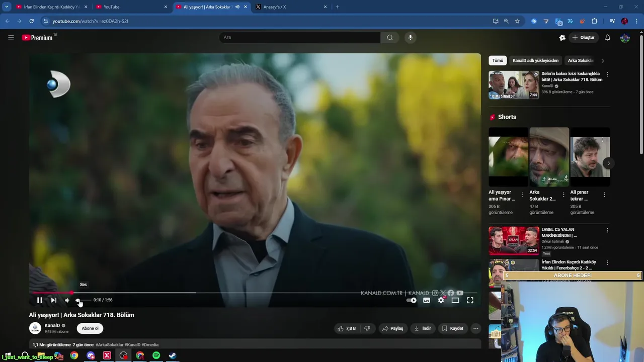Open 'Selin'in bakıcı krizi' video thumbnail
Image resolution: width=644 pixels, height=362 pixels.
pos(514,85)
